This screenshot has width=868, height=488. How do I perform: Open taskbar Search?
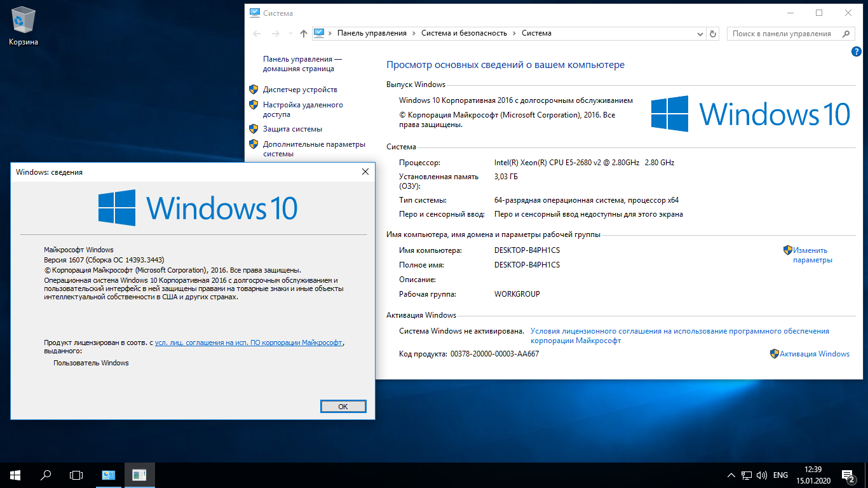click(46, 475)
